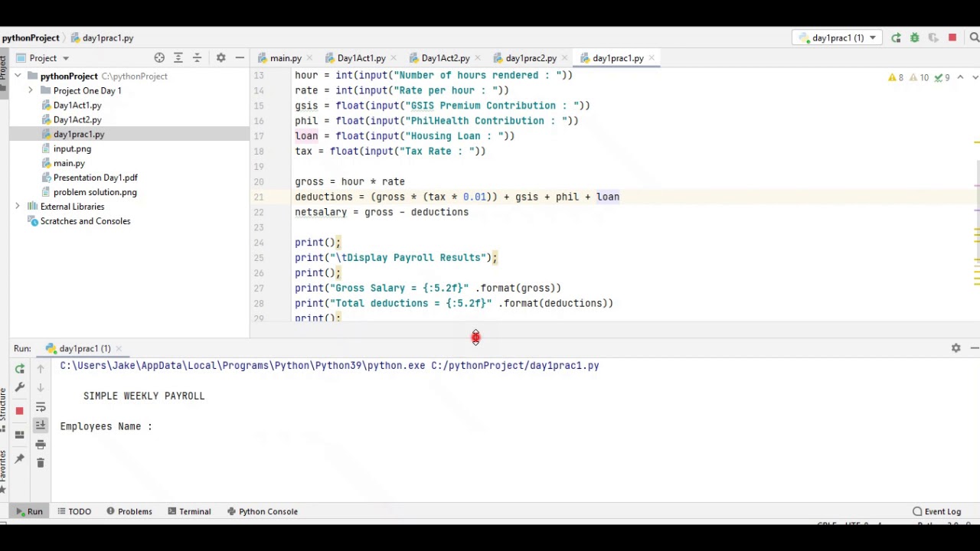
Task: Select main.py in project tree
Action: [68, 164]
